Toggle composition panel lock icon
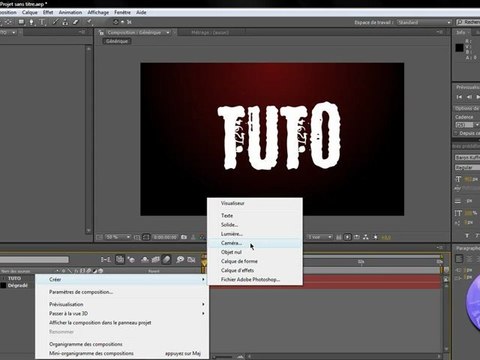The height and width of the screenshot is (360, 480). point(101,33)
